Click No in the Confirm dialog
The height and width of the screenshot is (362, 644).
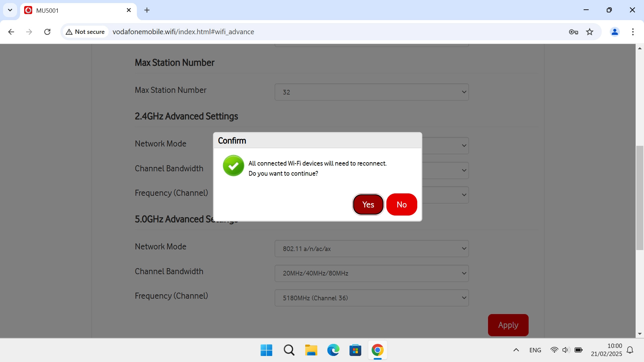[x=401, y=204]
